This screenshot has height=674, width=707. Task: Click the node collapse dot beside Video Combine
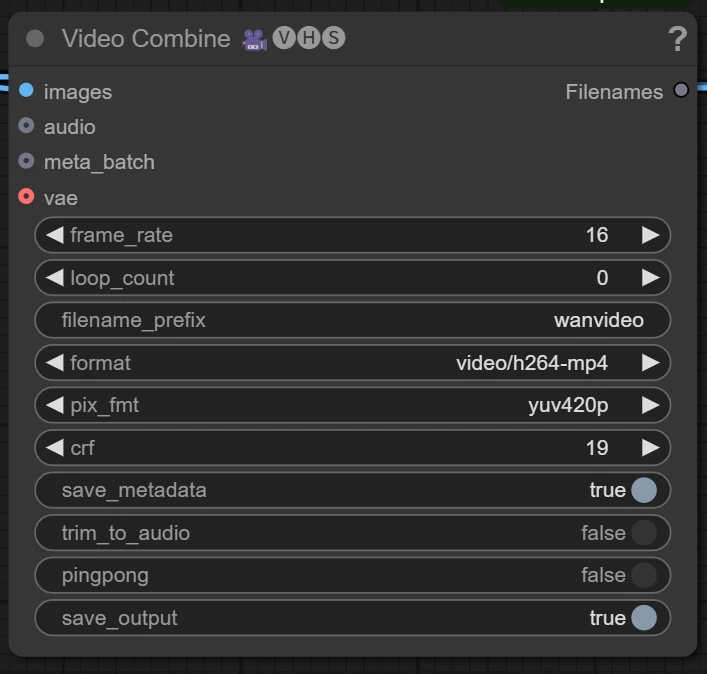click(x=35, y=38)
